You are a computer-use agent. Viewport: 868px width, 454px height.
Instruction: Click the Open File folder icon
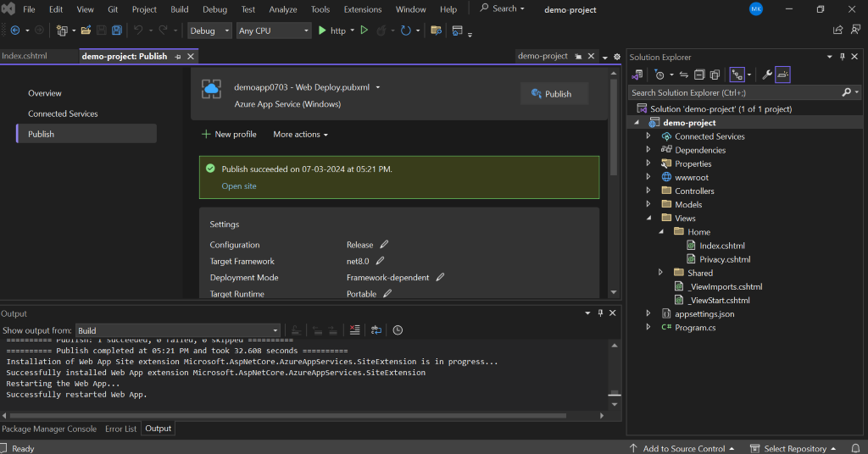tap(86, 30)
